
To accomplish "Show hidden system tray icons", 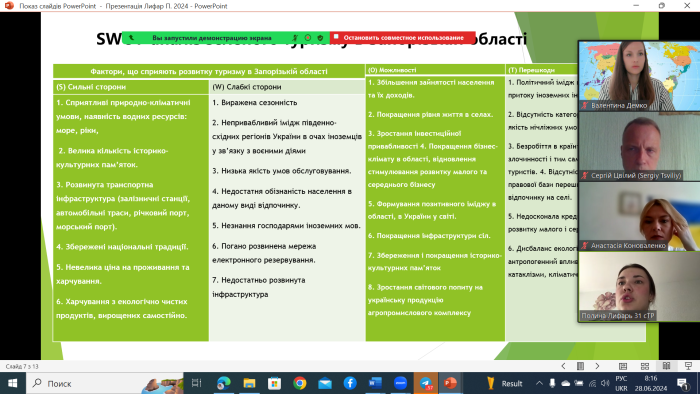I will [539, 383].
